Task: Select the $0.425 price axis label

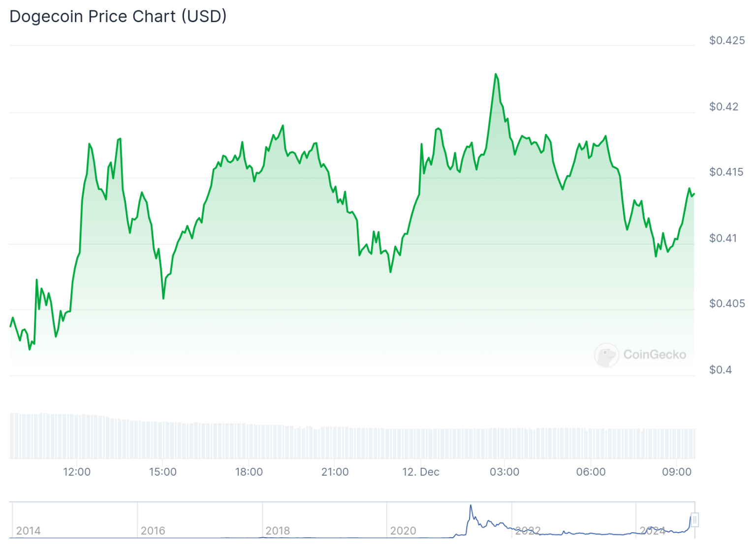Action: pos(726,40)
